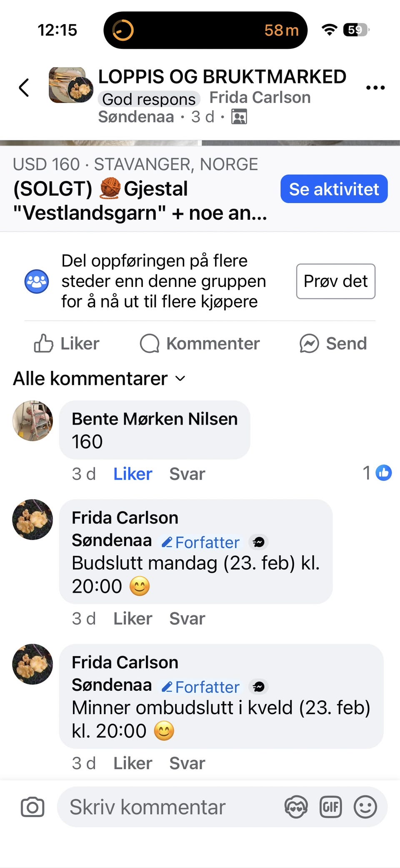Viewport: 400px width, 868px height.
Task: Tap the Kommenter speech bubble icon
Action: pyautogui.click(x=150, y=344)
